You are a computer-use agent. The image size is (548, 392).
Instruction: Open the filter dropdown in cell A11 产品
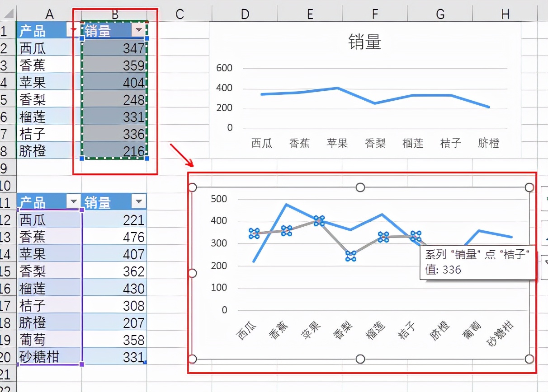[x=73, y=202]
